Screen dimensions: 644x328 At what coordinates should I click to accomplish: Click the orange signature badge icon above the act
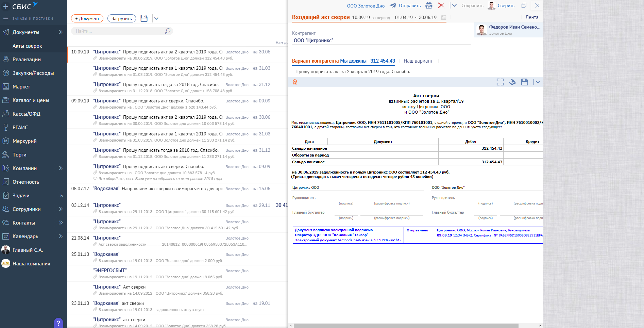click(x=295, y=82)
